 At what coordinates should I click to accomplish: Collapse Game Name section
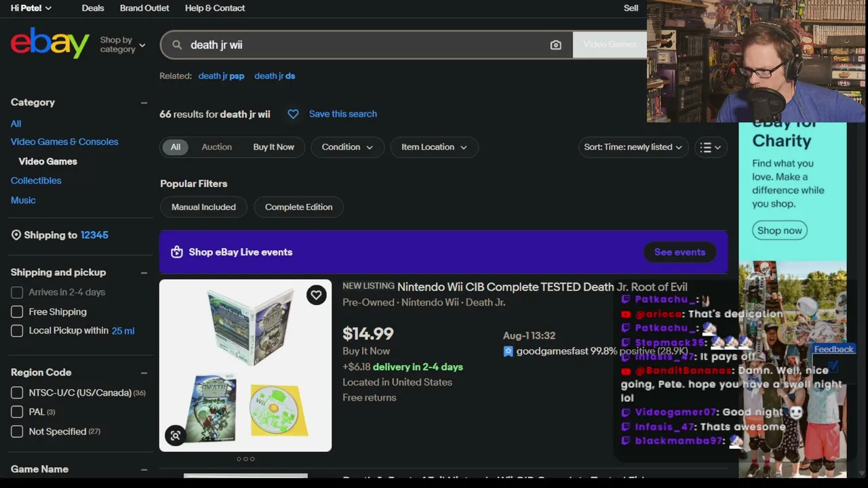pyautogui.click(x=144, y=469)
